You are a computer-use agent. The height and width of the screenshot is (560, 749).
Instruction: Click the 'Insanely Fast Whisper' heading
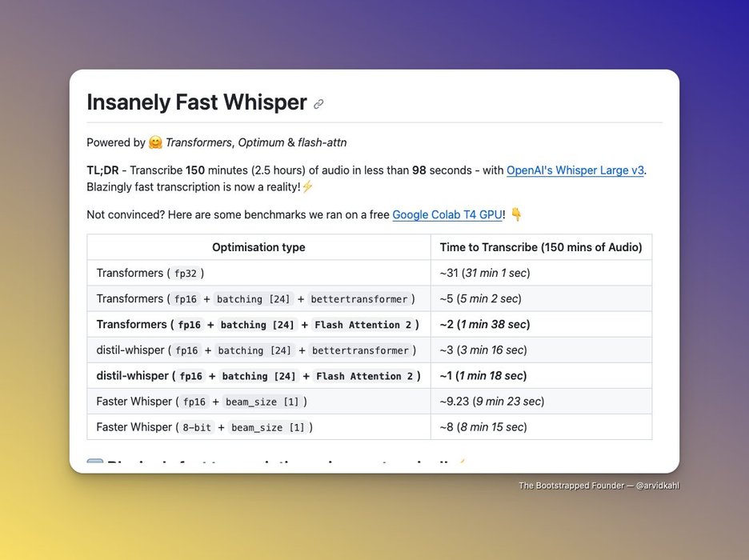click(197, 102)
